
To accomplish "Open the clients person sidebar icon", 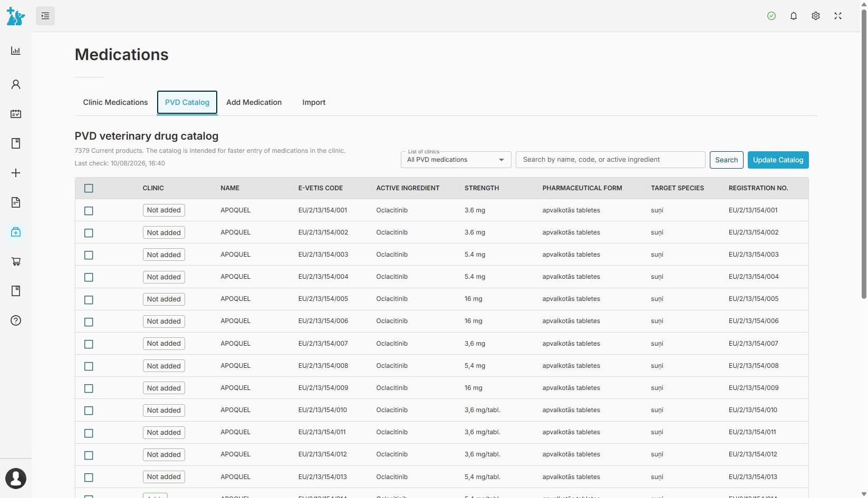I will [16, 84].
